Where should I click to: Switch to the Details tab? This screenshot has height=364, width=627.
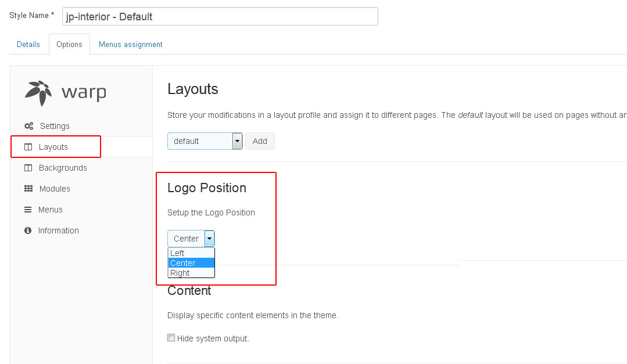[28, 44]
